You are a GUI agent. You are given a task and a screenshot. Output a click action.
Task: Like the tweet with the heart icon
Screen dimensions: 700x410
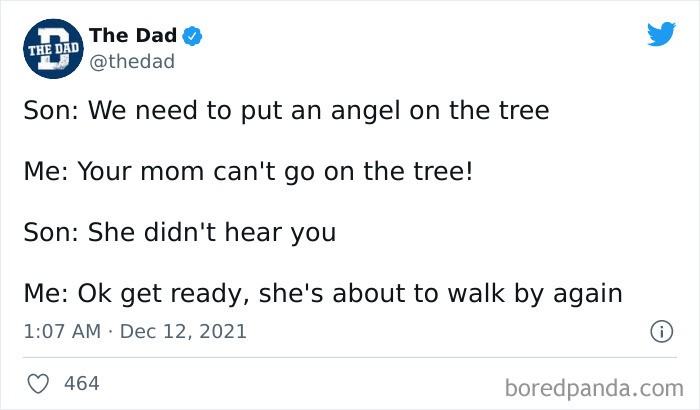pos(39,383)
